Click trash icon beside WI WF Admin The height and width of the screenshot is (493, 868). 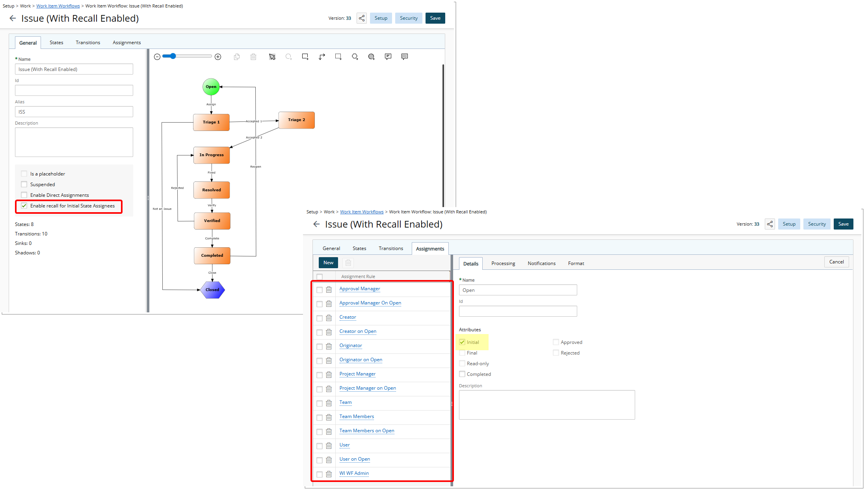[329, 474]
